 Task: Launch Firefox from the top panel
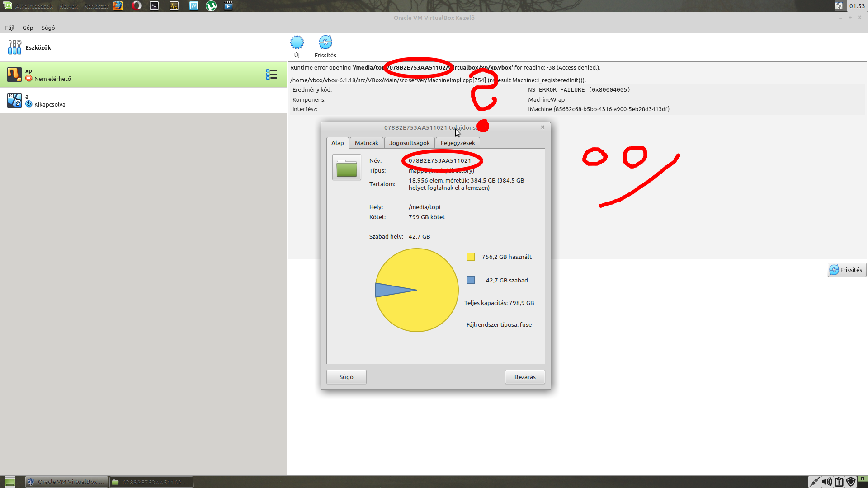point(118,6)
